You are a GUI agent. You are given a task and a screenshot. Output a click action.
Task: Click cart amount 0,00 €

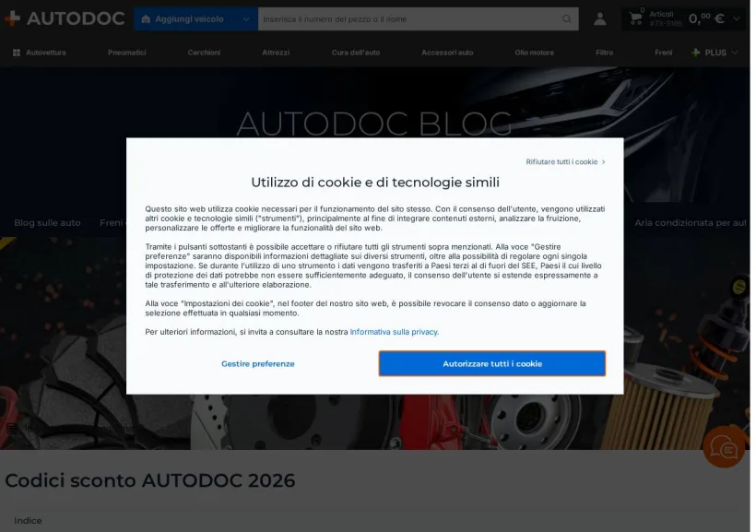706,18
